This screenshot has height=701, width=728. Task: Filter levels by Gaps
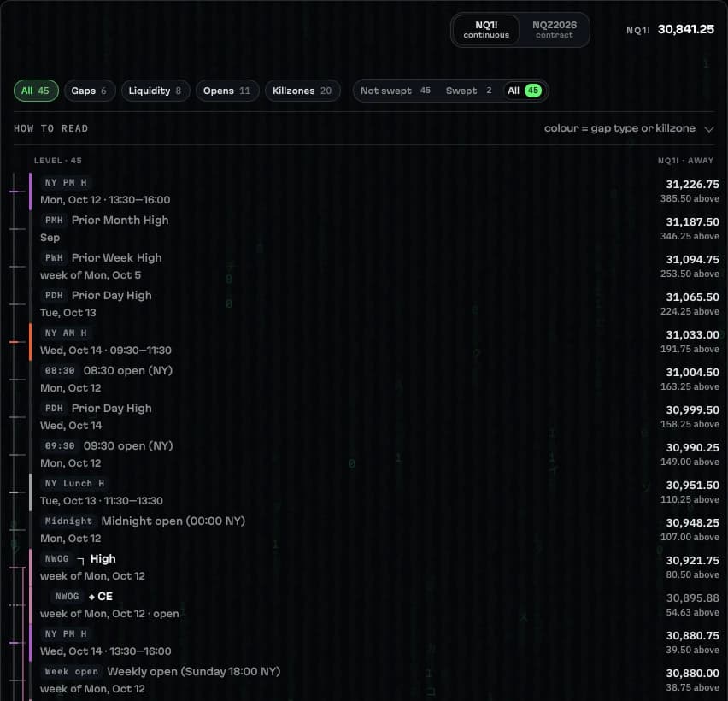[x=89, y=91]
